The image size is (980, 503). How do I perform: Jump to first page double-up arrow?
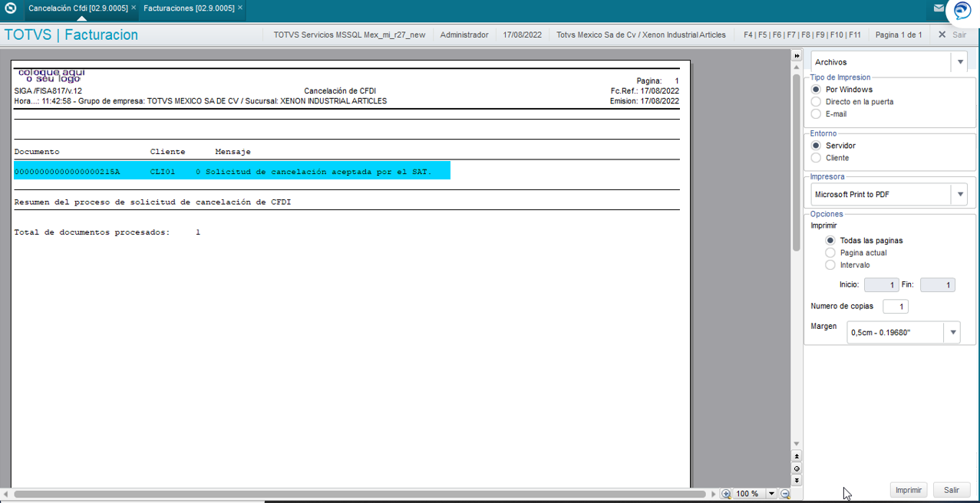click(x=797, y=456)
